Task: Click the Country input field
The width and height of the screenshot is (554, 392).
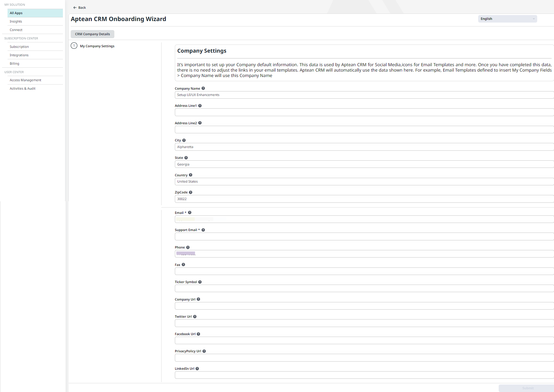Action: (x=364, y=181)
